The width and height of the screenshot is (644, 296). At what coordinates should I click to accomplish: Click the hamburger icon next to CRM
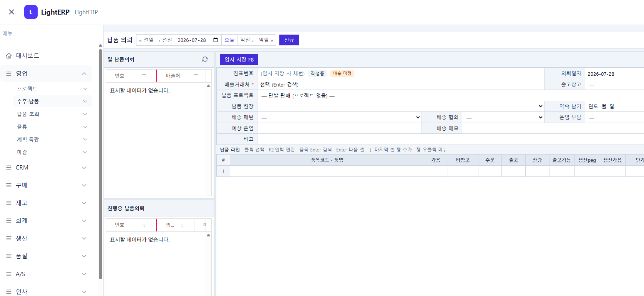[9, 168]
